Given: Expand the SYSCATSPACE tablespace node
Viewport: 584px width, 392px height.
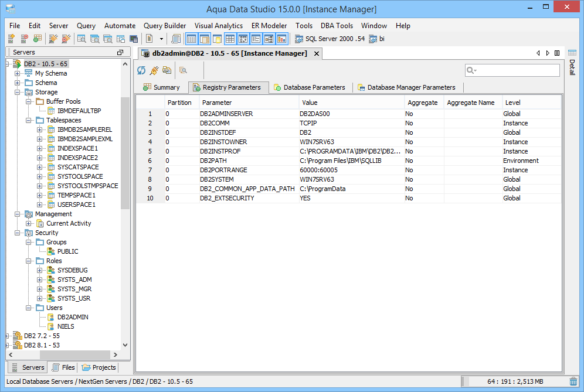Looking at the screenshot, I should [x=39, y=167].
